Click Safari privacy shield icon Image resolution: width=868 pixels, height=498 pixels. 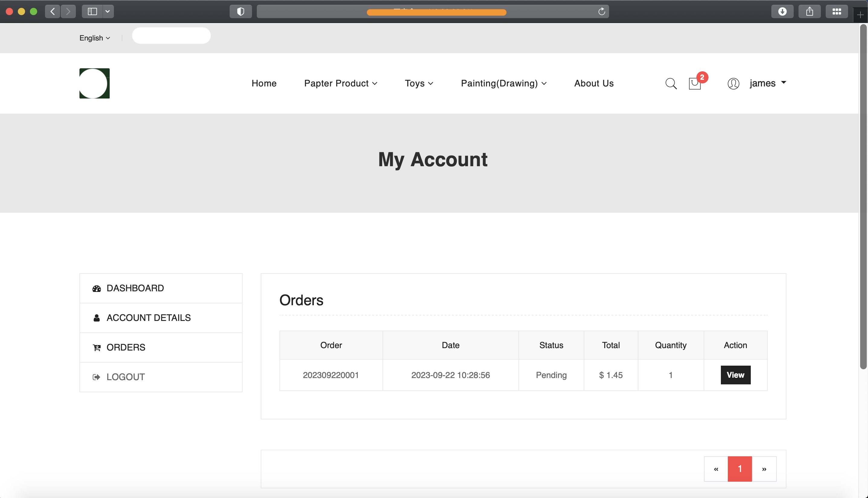[x=241, y=11]
